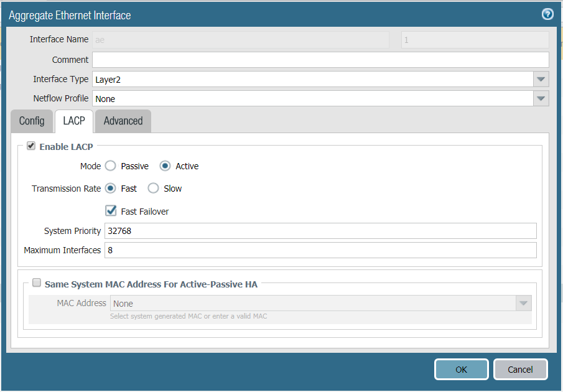The width and height of the screenshot is (563, 392).
Task: Click the Maximum Interfaces field
Action: click(x=320, y=250)
